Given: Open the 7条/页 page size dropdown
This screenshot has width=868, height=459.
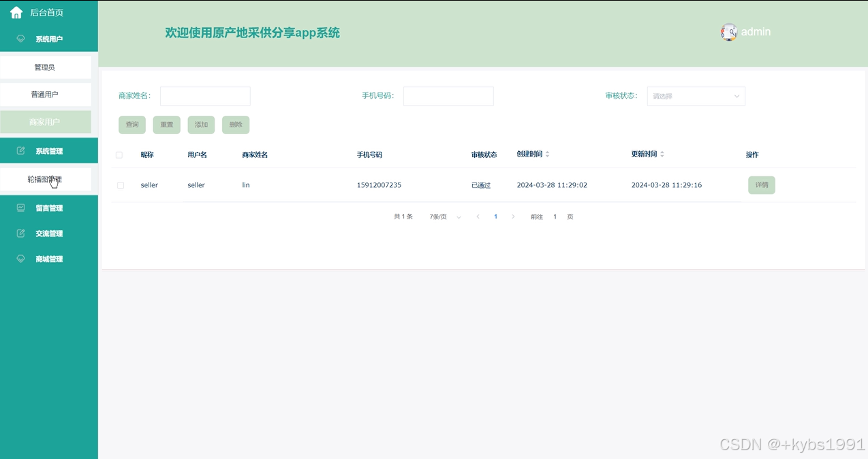Looking at the screenshot, I should 446,217.
